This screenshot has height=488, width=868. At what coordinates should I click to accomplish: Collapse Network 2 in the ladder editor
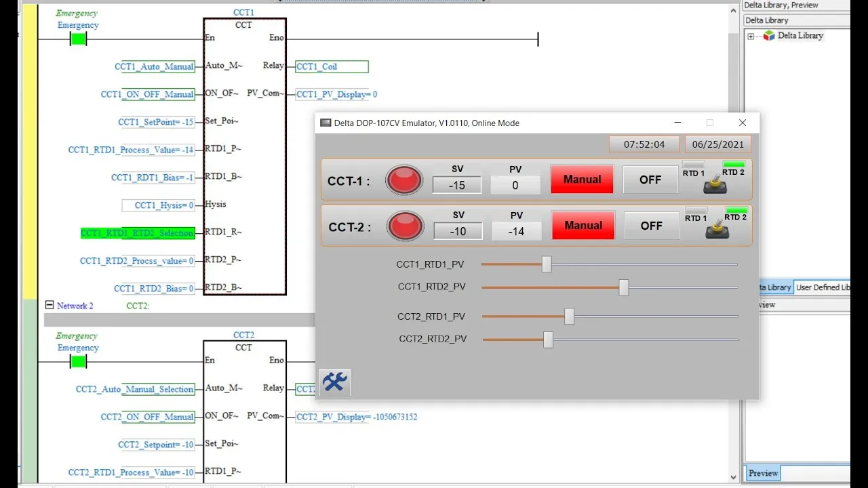(x=49, y=306)
